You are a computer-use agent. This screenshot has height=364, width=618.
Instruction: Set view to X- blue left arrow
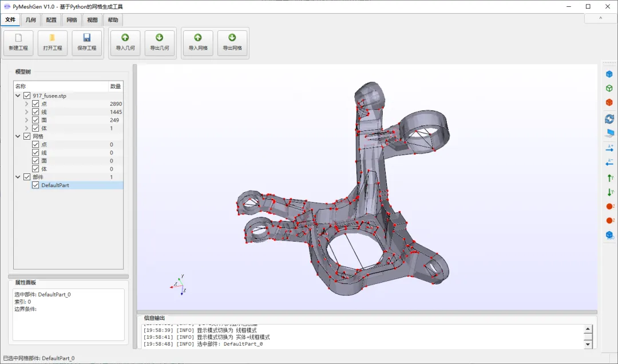tap(609, 163)
